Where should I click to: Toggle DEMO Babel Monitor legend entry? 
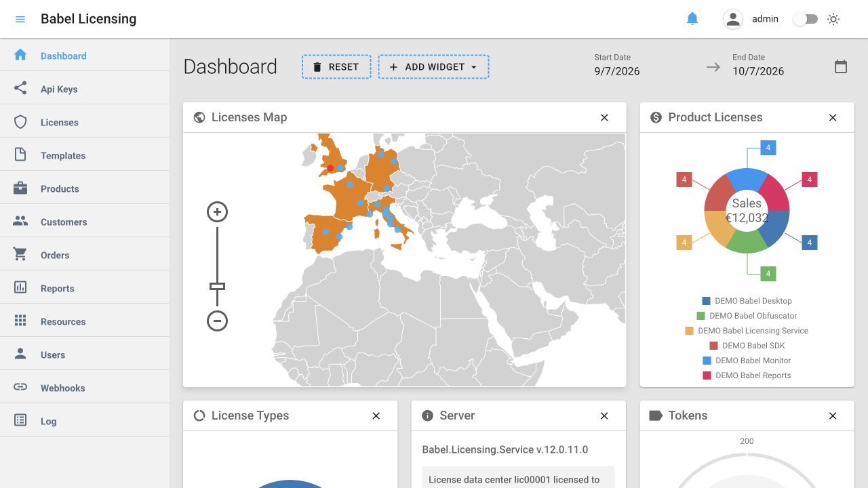pyautogui.click(x=747, y=361)
